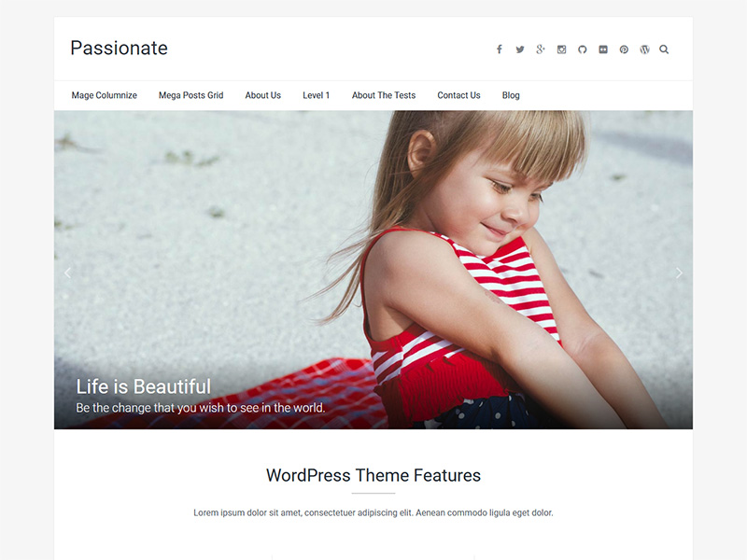Open the search magnifier icon
The width and height of the screenshot is (747, 560).
tap(664, 49)
